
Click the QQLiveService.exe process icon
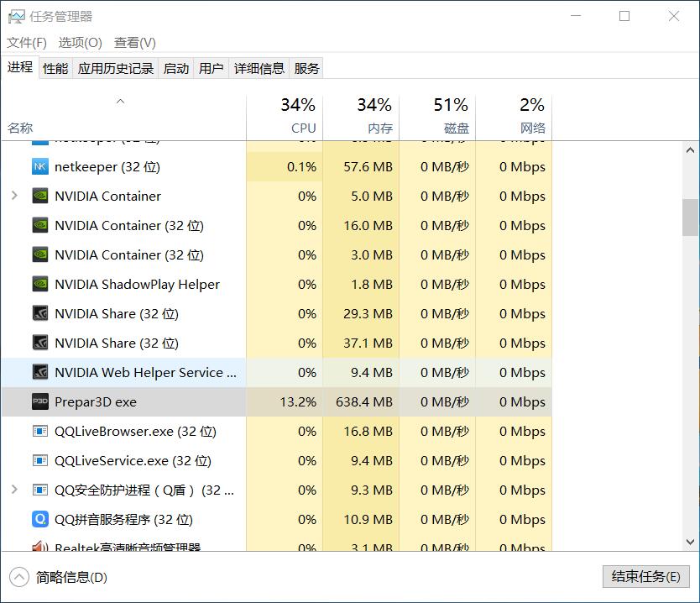40,460
